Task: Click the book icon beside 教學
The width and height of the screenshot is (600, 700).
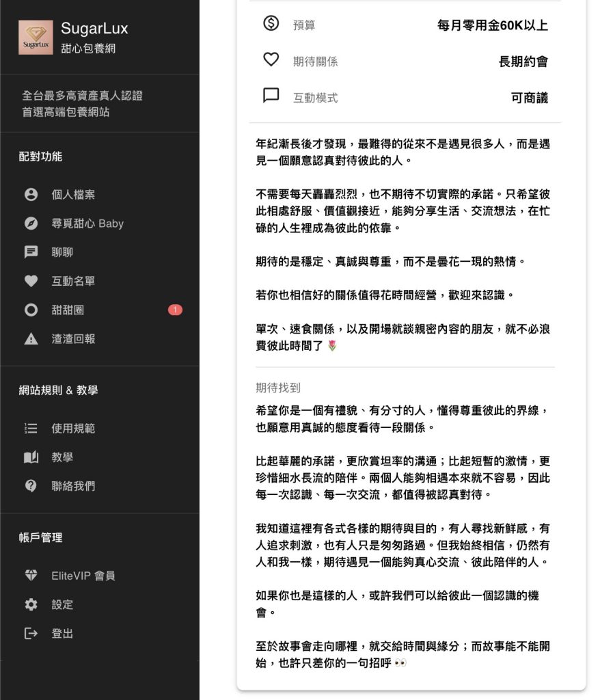Action: pos(31,457)
